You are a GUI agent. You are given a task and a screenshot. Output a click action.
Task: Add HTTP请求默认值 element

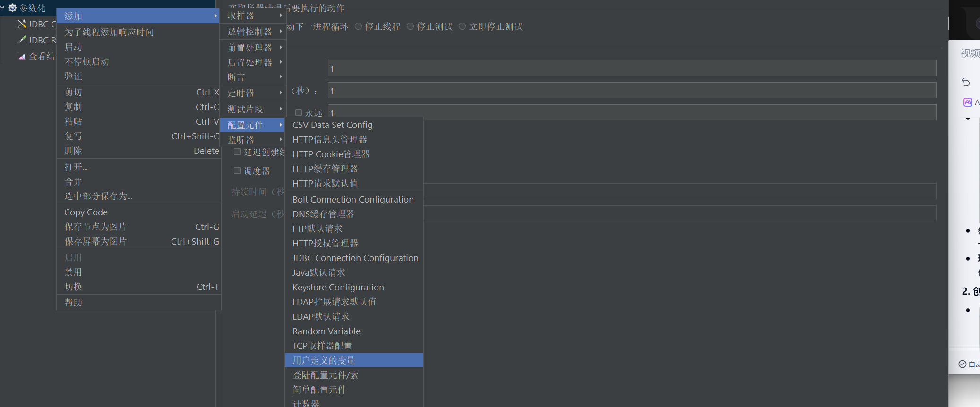pos(354,183)
